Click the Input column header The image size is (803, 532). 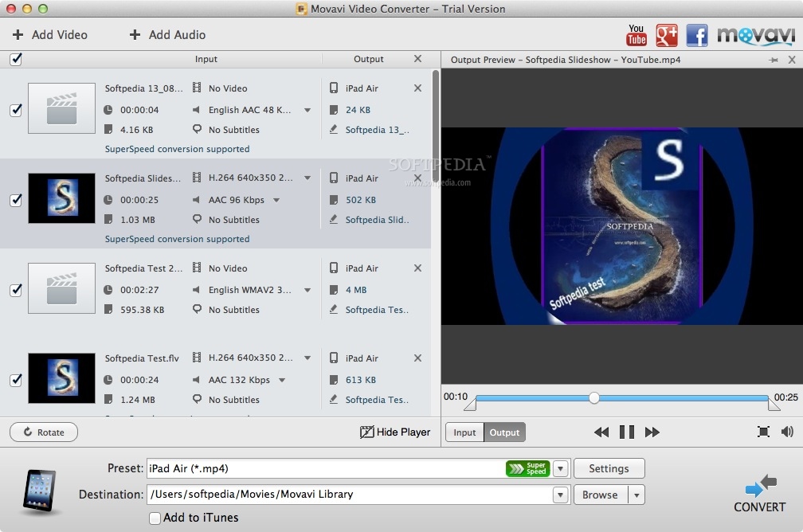click(206, 59)
